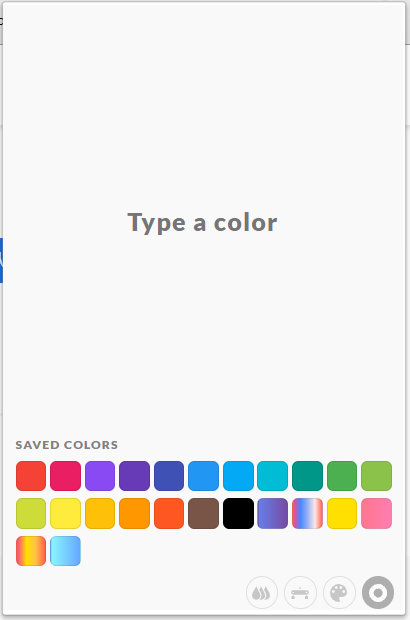
Task: Pick the blue-to-purple gradient swatch
Action: coord(273,513)
